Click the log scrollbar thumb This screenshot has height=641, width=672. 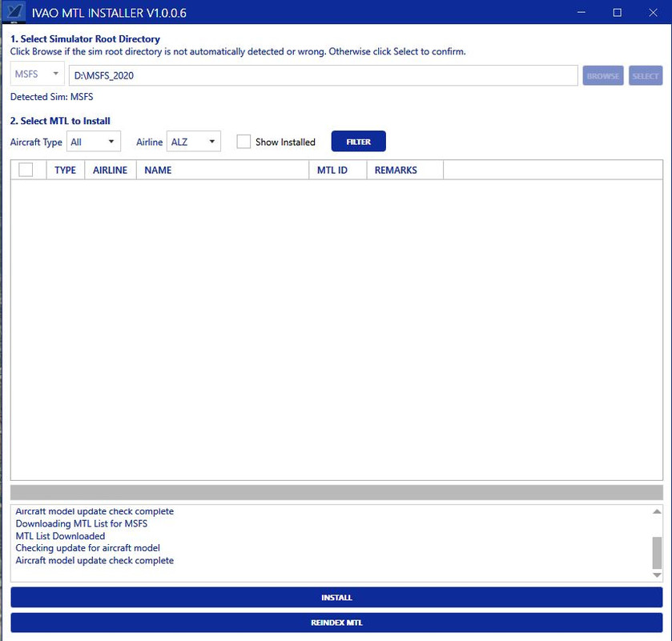coord(657,552)
